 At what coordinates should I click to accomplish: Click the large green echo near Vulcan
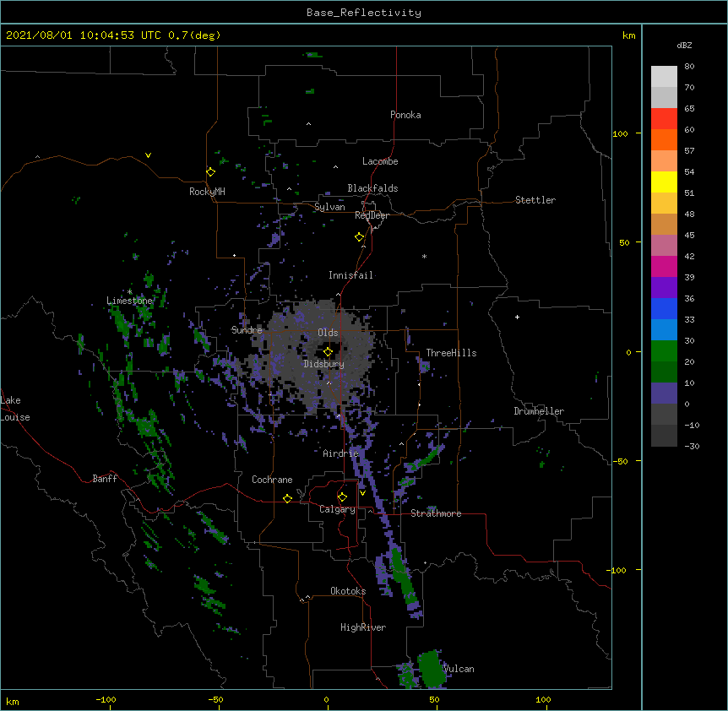pos(432,669)
